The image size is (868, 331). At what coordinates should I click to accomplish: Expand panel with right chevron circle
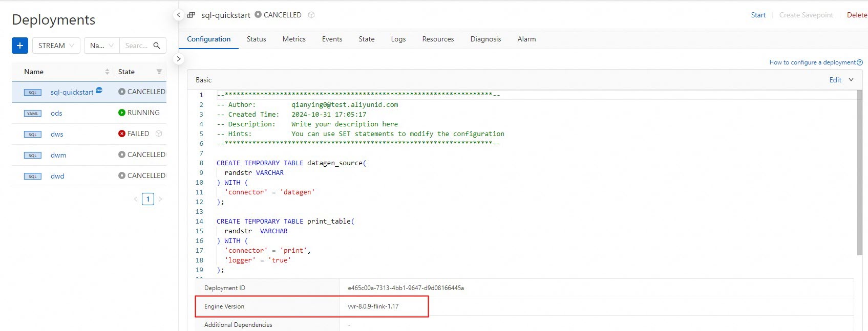(179, 59)
